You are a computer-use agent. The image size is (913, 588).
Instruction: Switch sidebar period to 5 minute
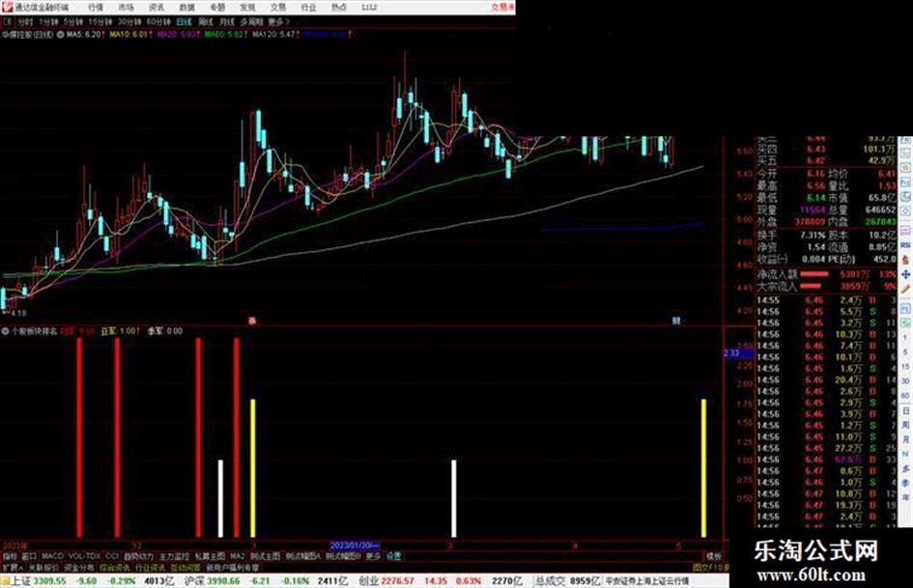[905, 353]
